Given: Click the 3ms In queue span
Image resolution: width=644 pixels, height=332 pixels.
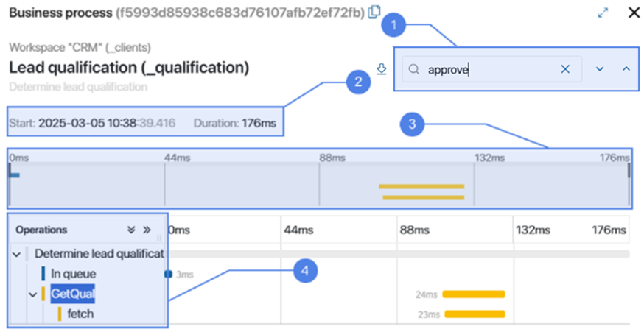Looking at the screenshot, I should click(x=168, y=274).
